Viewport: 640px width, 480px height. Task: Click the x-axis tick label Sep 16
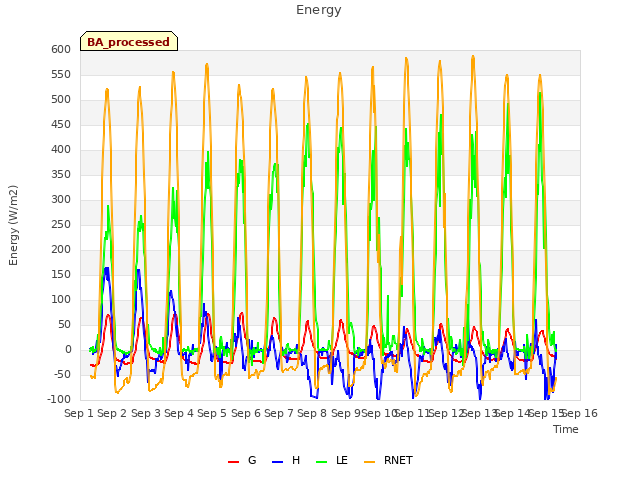[x=580, y=413]
